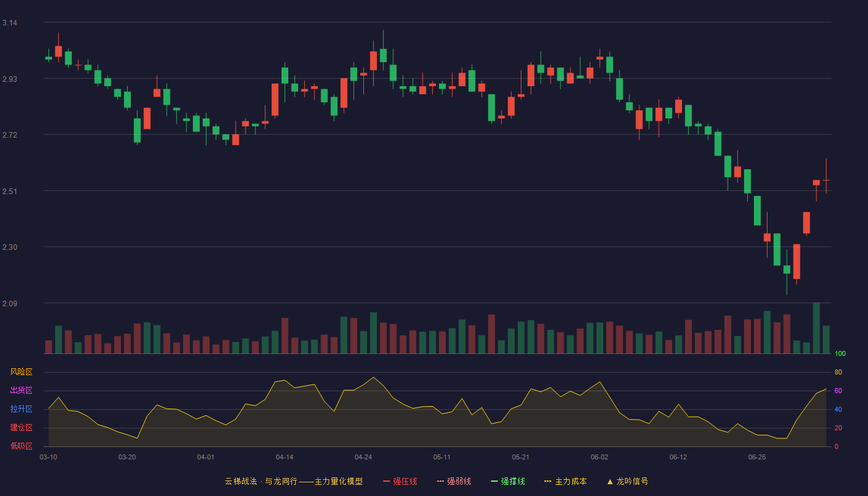Click the 100 indicator scale value
The image size is (868, 496).
pyautogui.click(x=840, y=354)
